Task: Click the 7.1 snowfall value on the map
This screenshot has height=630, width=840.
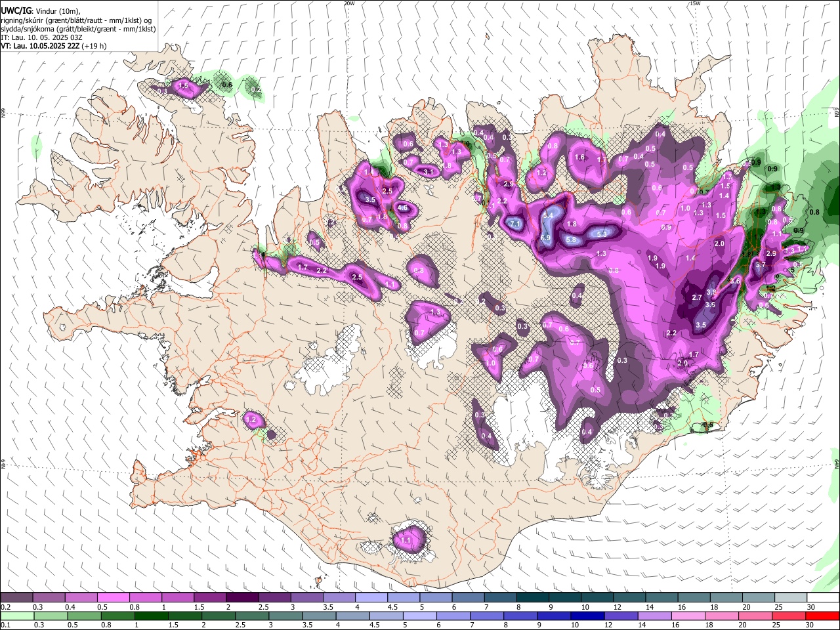Action: (515, 224)
